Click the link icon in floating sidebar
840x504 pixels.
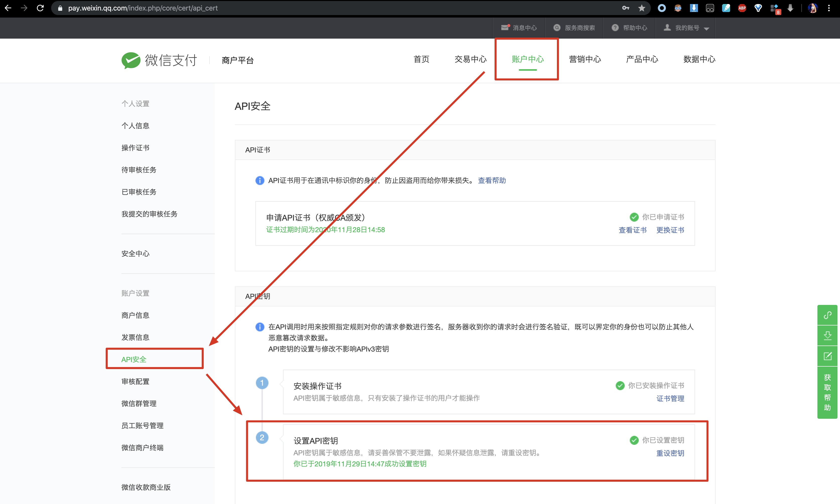tap(827, 315)
